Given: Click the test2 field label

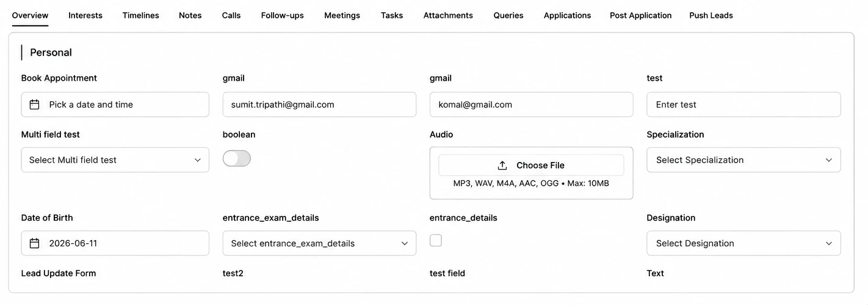Looking at the screenshot, I should tap(233, 273).
